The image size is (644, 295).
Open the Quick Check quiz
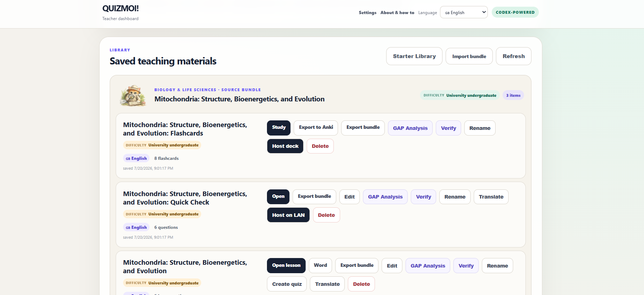[x=278, y=197]
